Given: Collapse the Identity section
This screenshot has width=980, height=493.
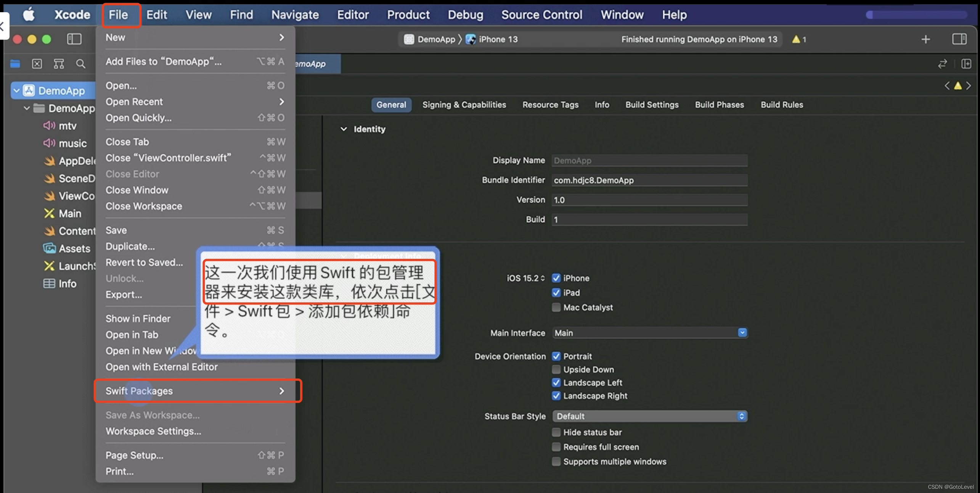Looking at the screenshot, I should point(344,129).
